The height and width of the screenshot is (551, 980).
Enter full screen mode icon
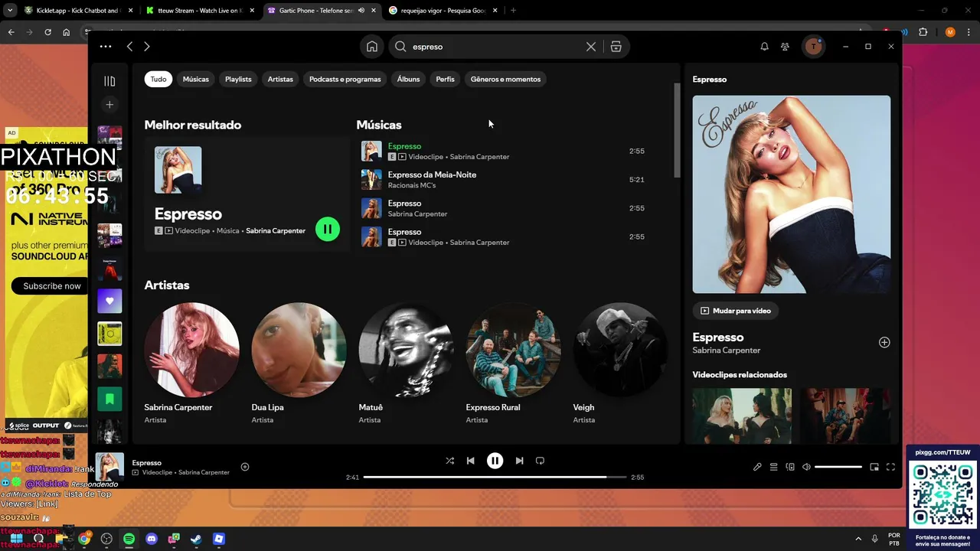890,467
